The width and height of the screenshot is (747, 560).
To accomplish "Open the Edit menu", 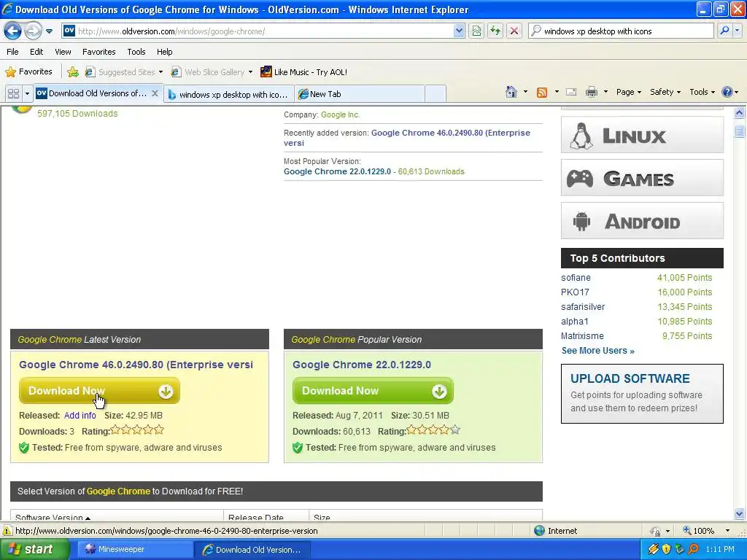I will click(x=36, y=52).
